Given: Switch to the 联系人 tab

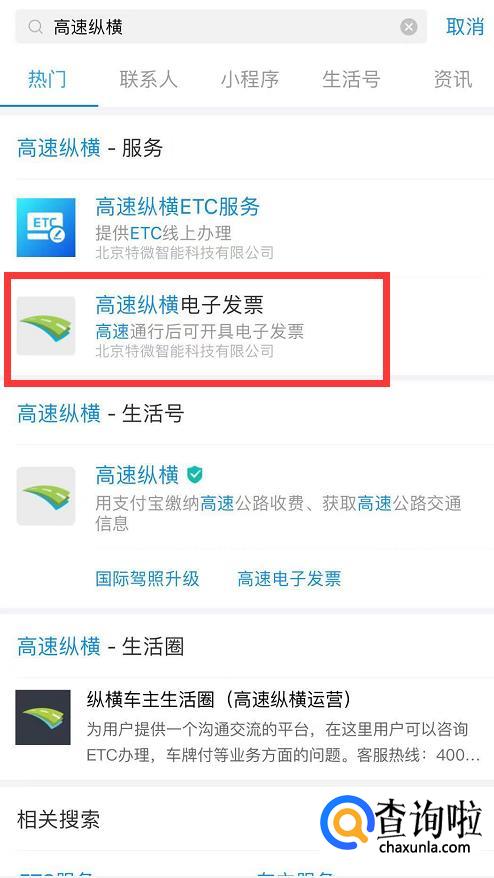Looking at the screenshot, I should 148,79.
